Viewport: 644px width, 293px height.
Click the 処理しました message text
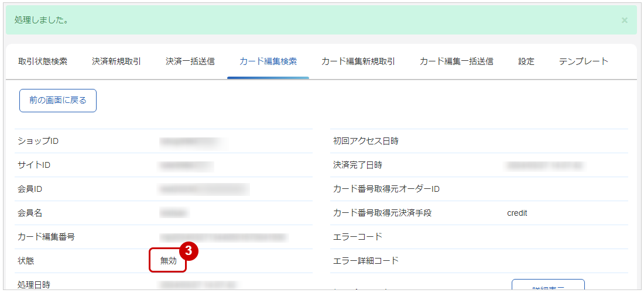[41, 20]
